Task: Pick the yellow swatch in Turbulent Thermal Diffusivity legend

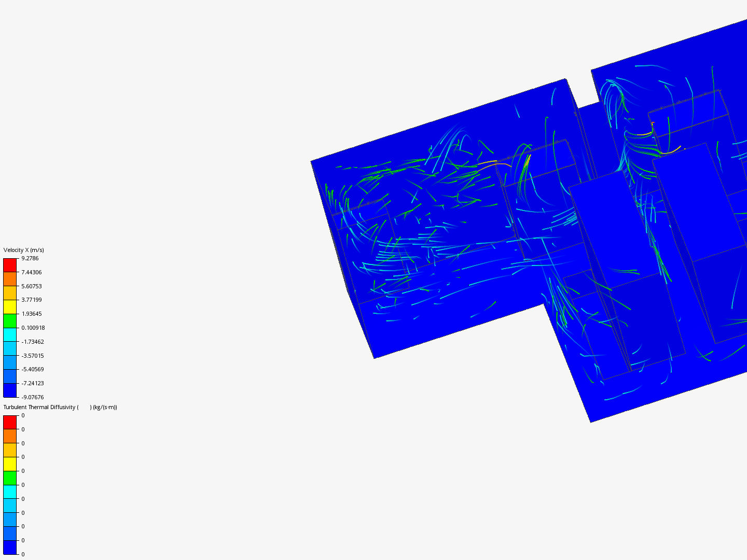Action: [10, 464]
